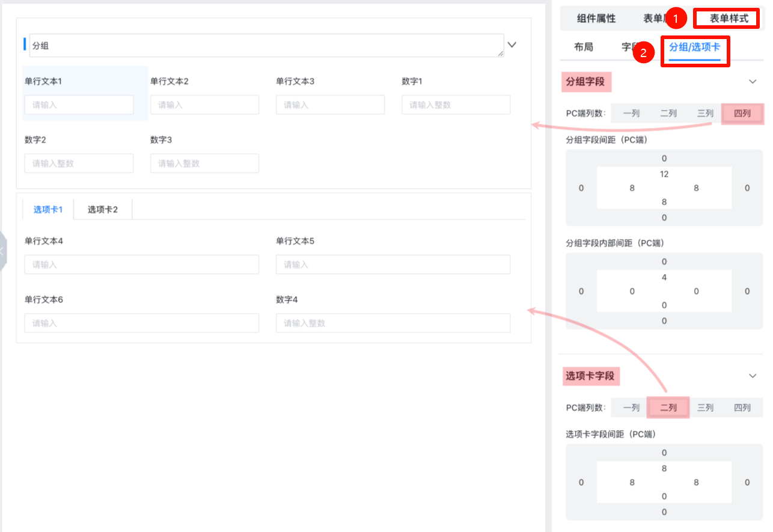
Task: Click the 单行文本1 input field
Action: point(79,105)
